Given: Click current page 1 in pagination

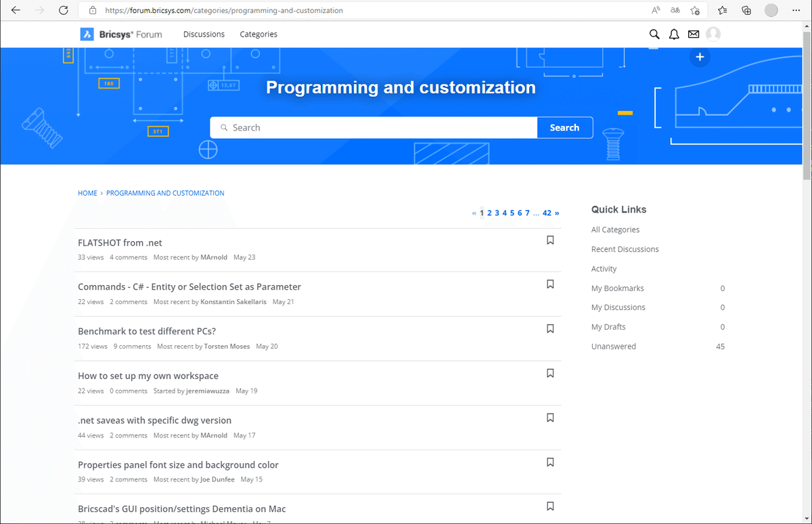Looking at the screenshot, I should pyautogui.click(x=482, y=213).
